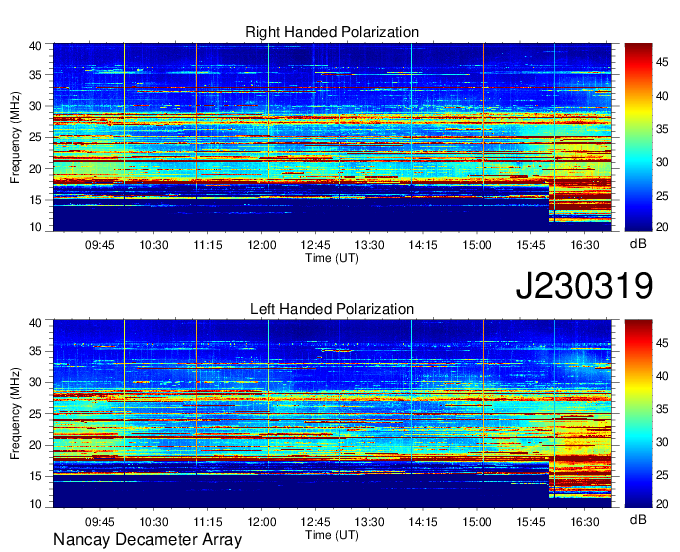This screenshot has width=680, height=552.
Task: Click the Left Handed Polarization title
Action: click(332, 309)
